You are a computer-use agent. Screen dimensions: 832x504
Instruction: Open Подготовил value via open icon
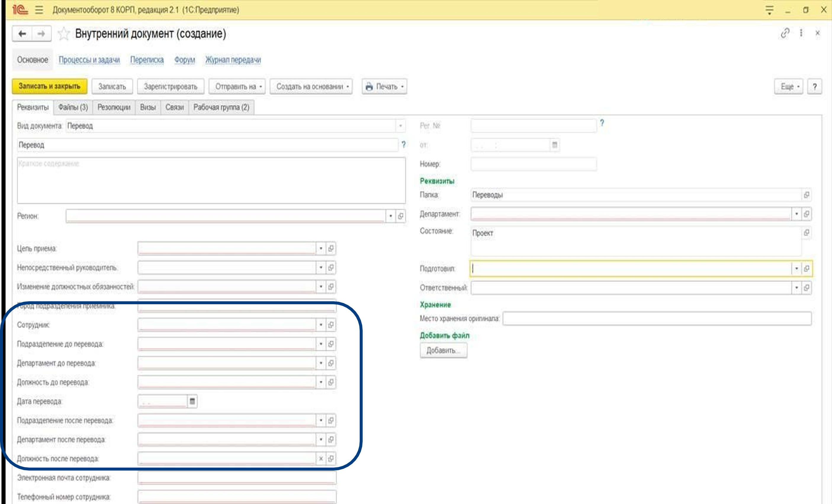click(x=806, y=268)
